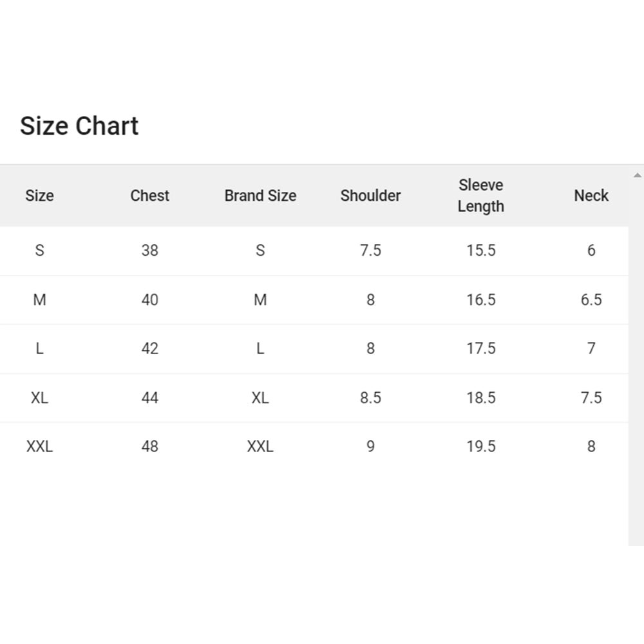644x644 pixels.
Task: Click the L size row label
Action: (x=39, y=348)
